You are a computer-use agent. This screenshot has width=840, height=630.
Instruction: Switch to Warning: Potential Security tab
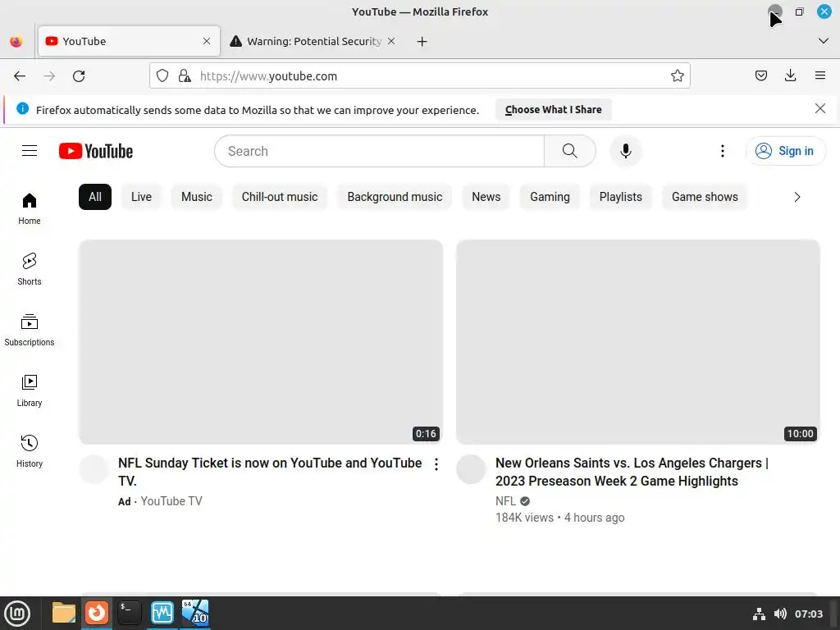pyautogui.click(x=313, y=41)
